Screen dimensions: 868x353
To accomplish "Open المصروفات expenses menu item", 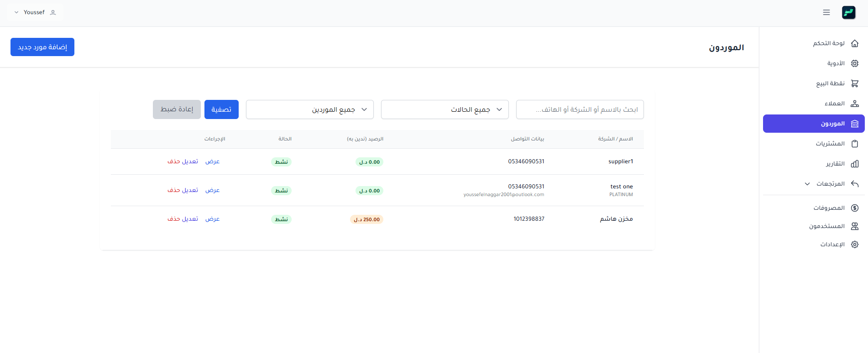I will (814, 208).
